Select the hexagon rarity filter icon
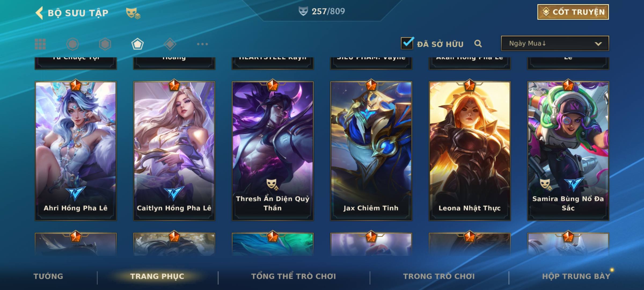 (x=105, y=44)
